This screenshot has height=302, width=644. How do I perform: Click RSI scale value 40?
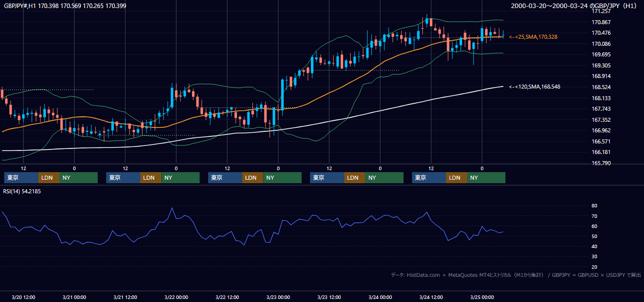point(594,246)
